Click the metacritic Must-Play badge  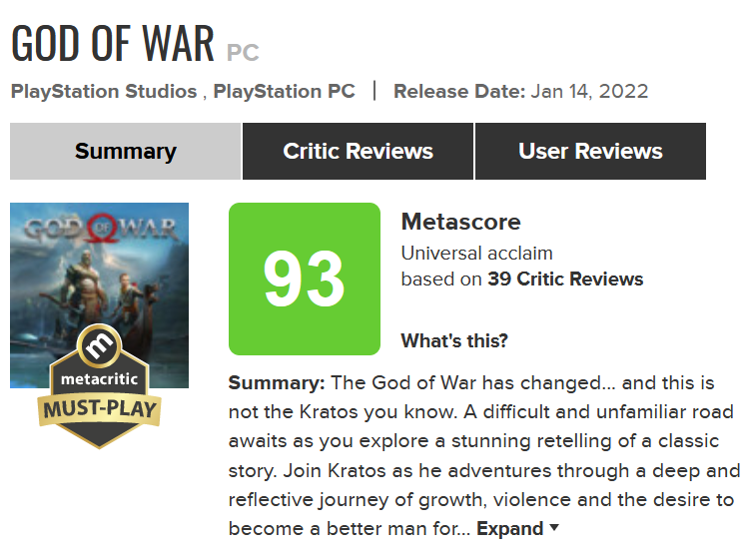(100, 386)
